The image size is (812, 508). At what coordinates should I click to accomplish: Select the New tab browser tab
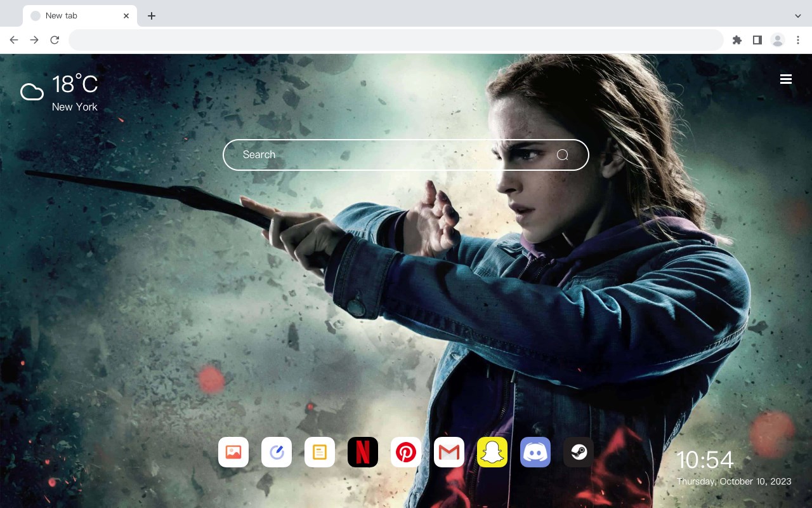coord(80,16)
